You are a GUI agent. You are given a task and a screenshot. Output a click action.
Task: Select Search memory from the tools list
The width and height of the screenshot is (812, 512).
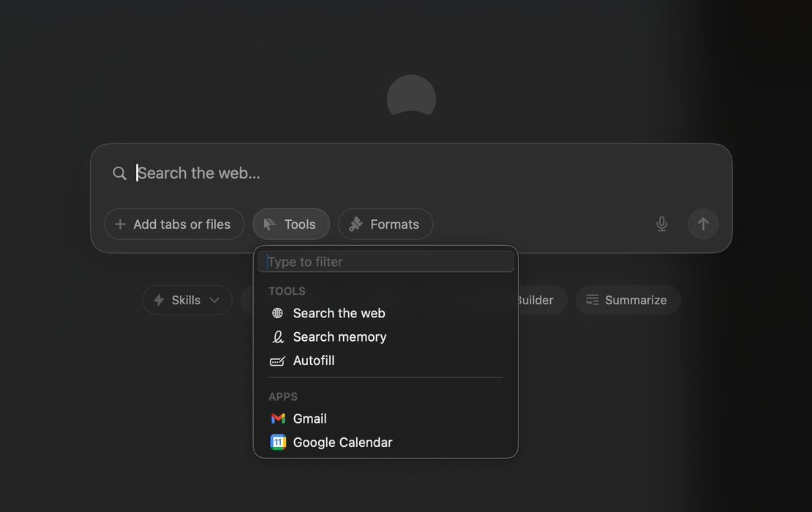[x=339, y=337]
